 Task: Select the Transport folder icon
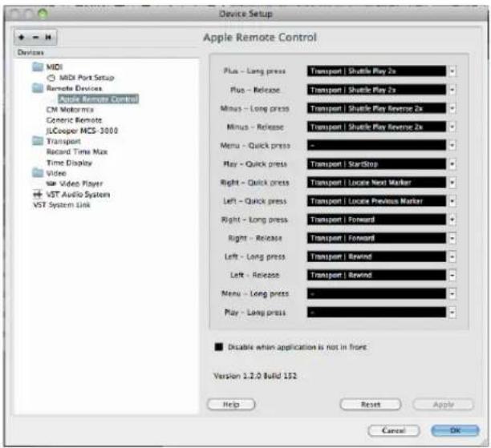[38, 141]
